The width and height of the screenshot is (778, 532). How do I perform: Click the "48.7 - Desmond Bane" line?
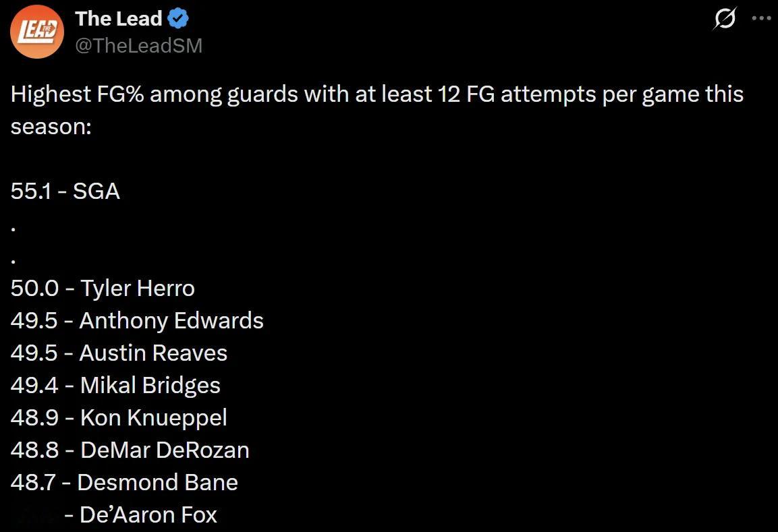pos(124,482)
